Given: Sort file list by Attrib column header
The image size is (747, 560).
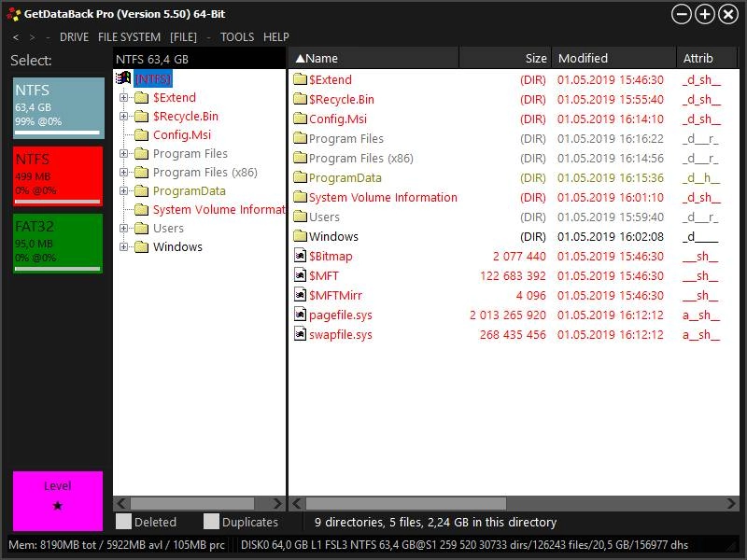Looking at the screenshot, I should pyautogui.click(x=706, y=58).
